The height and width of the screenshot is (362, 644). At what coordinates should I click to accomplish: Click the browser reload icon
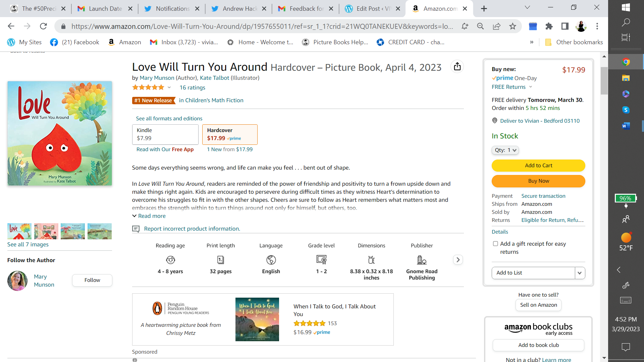click(x=43, y=26)
